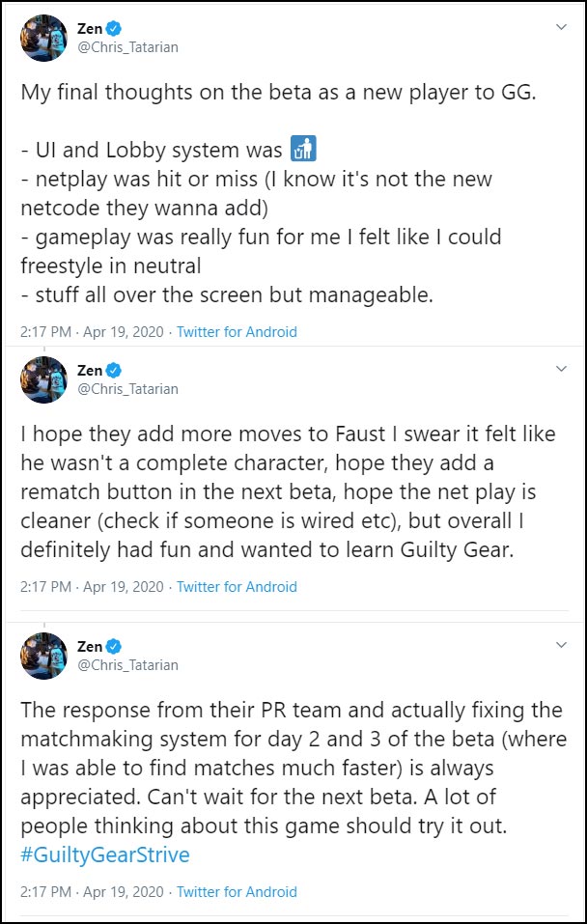Open the chevron menu on the PR team tweet
587x924 pixels.
[x=562, y=645]
